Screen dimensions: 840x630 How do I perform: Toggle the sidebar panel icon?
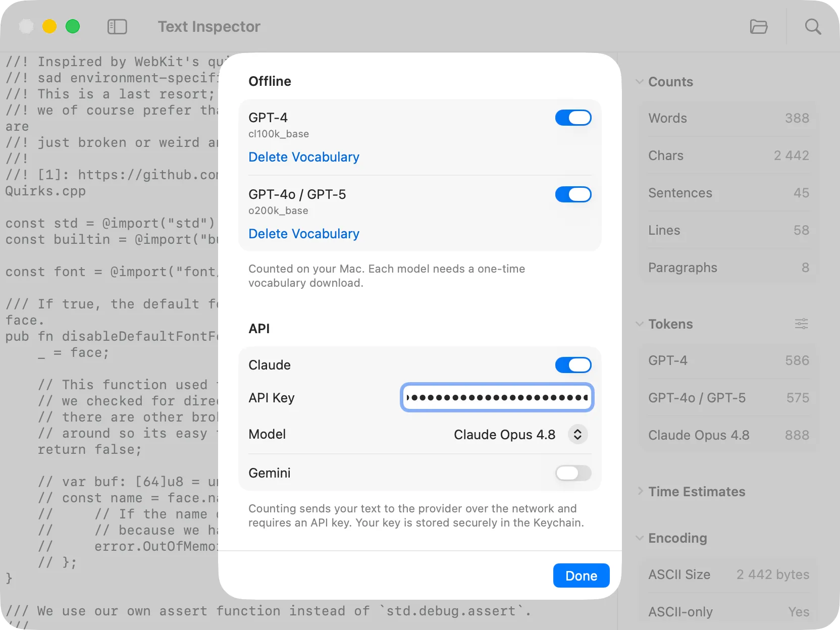[117, 27]
